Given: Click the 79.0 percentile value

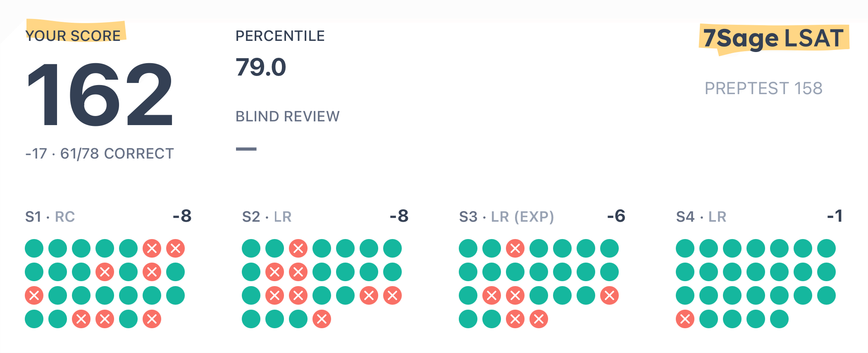Looking at the screenshot, I should pos(261,67).
